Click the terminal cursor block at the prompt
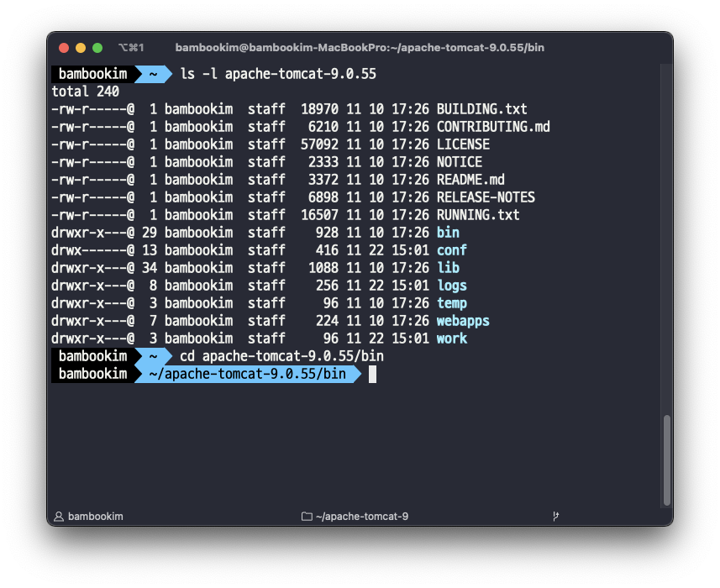The width and height of the screenshot is (720, 588). click(372, 374)
